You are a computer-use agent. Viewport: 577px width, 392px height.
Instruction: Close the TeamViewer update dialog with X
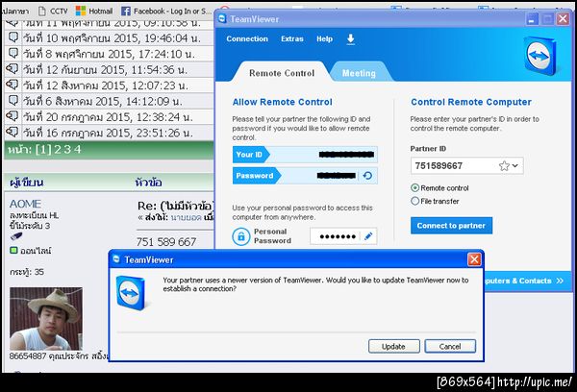[474, 259]
